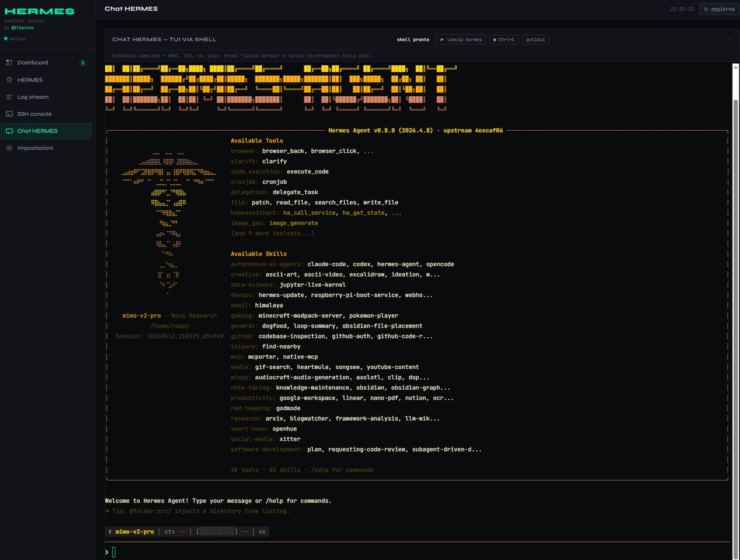The height and width of the screenshot is (560, 740).
Task: Click the Available Tools heading
Action: click(257, 141)
